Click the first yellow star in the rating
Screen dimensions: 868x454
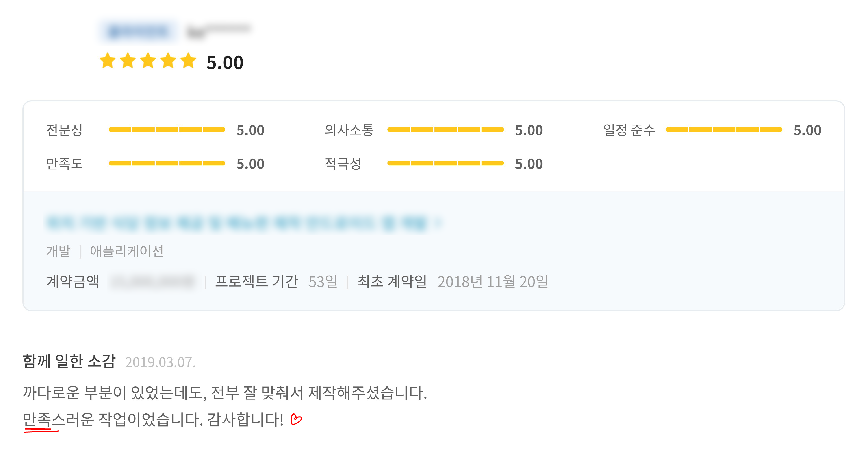point(108,61)
